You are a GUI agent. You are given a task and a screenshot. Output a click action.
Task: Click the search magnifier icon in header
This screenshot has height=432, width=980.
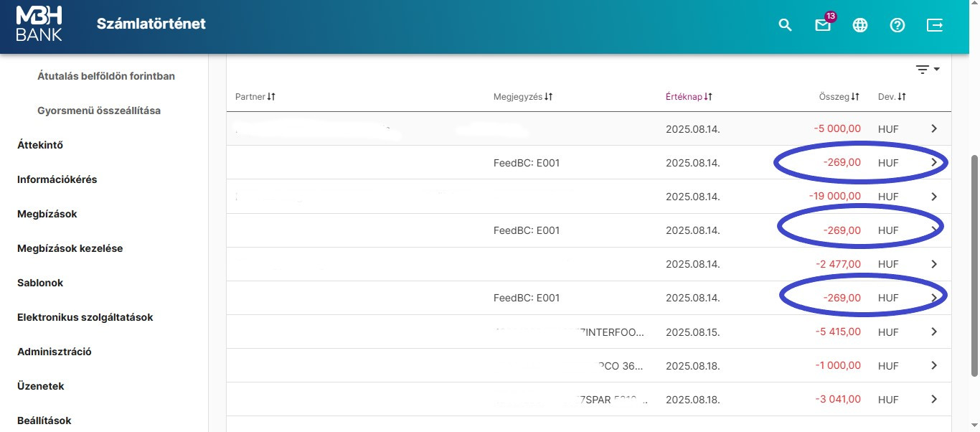point(786,25)
